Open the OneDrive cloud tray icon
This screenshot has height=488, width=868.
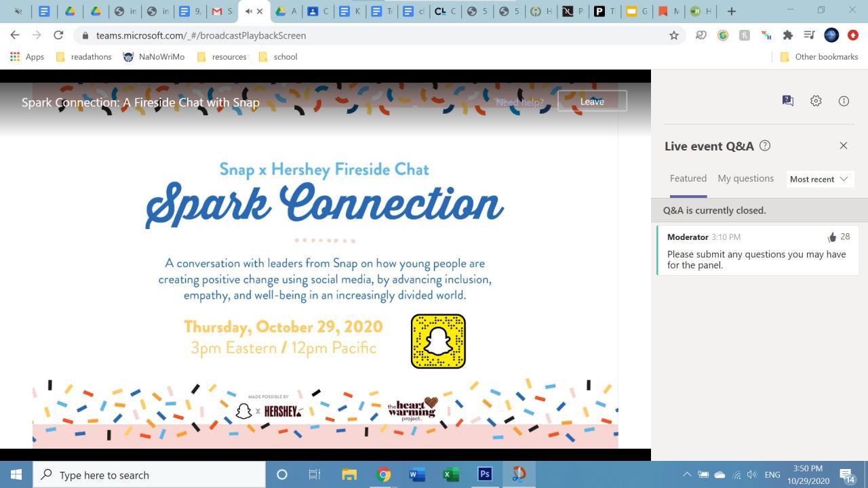720,474
